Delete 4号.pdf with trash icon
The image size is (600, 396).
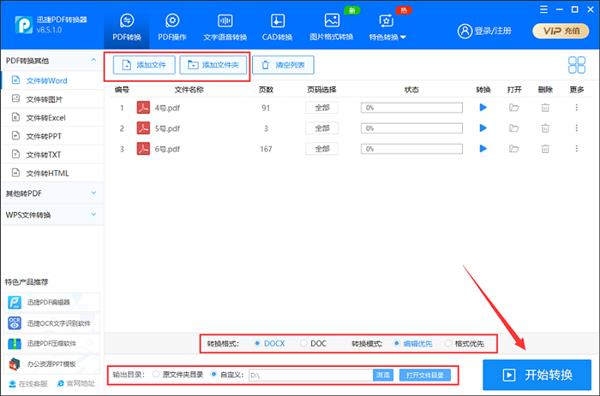(545, 108)
